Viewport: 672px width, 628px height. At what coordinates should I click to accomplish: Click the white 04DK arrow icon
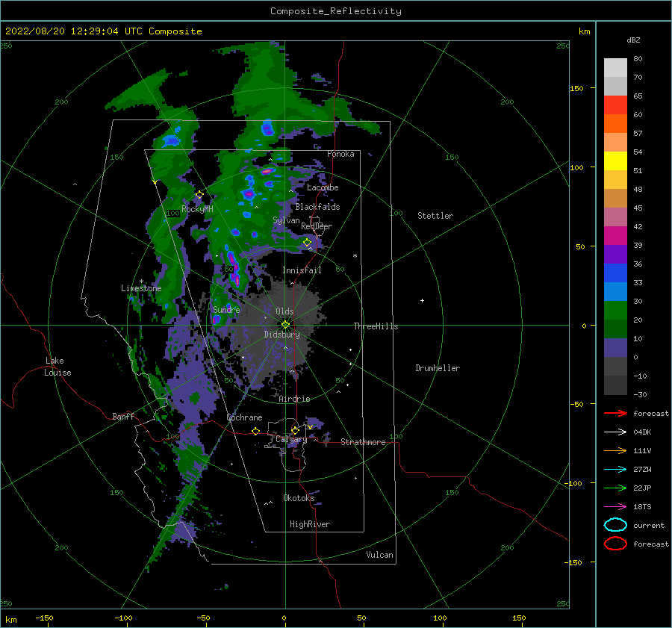pyautogui.click(x=615, y=432)
